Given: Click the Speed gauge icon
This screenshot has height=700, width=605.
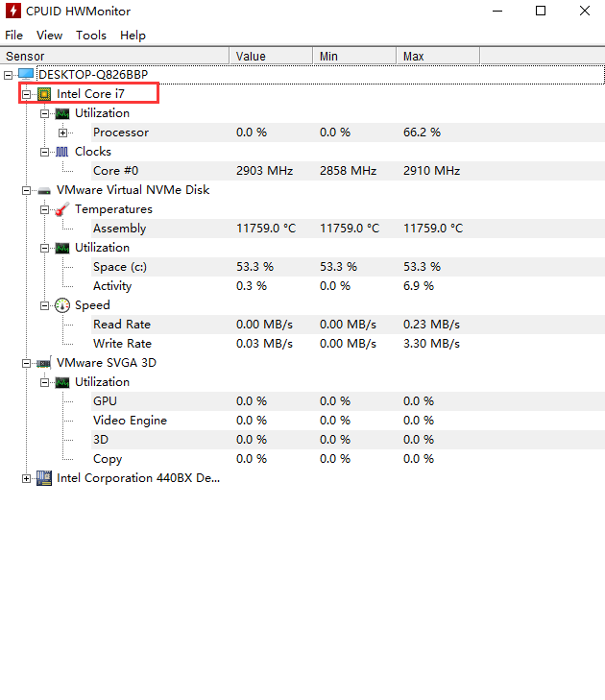Looking at the screenshot, I should click(62, 305).
